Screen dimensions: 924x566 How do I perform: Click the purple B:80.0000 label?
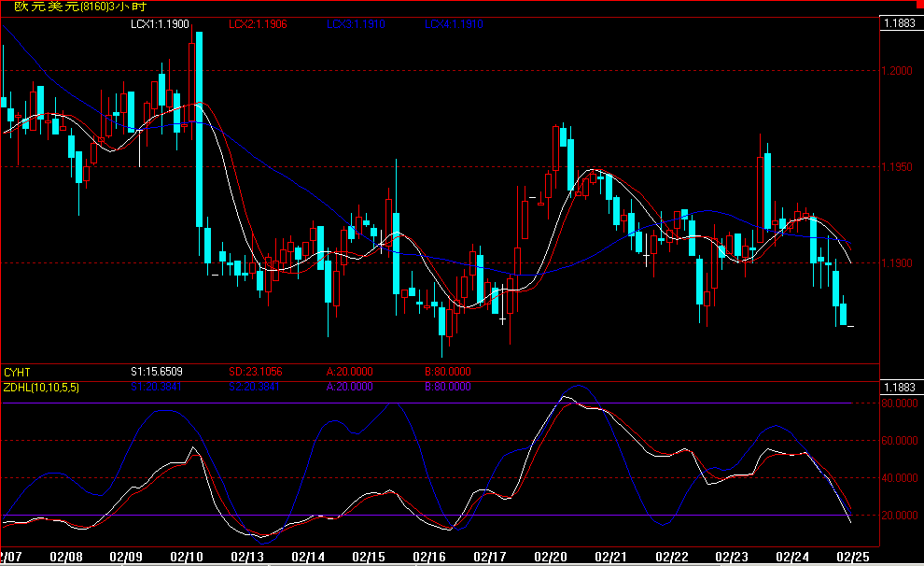[x=448, y=387]
